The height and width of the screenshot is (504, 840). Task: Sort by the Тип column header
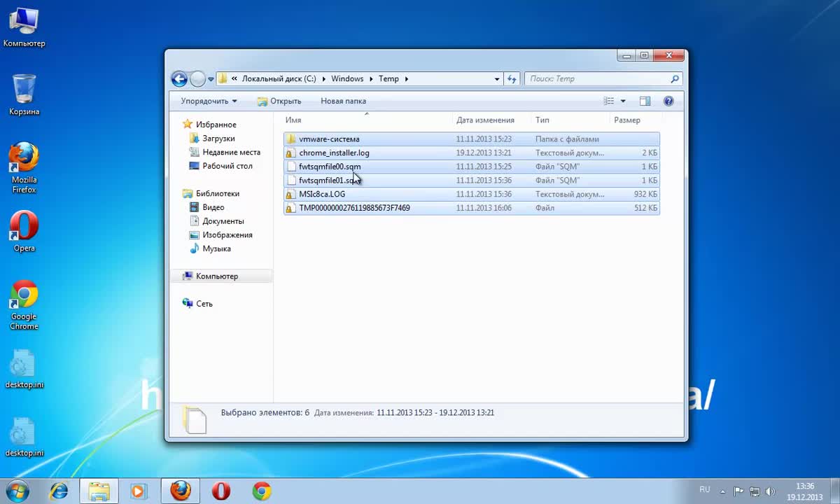click(x=570, y=120)
